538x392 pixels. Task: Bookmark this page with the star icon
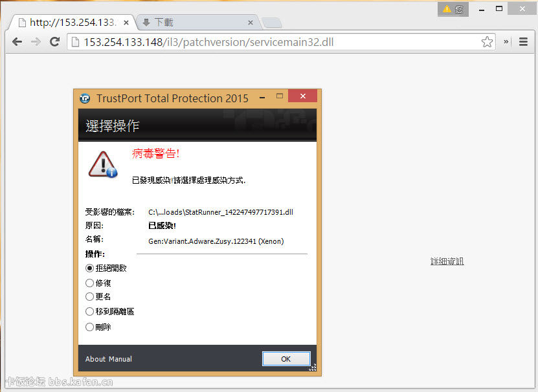point(487,42)
